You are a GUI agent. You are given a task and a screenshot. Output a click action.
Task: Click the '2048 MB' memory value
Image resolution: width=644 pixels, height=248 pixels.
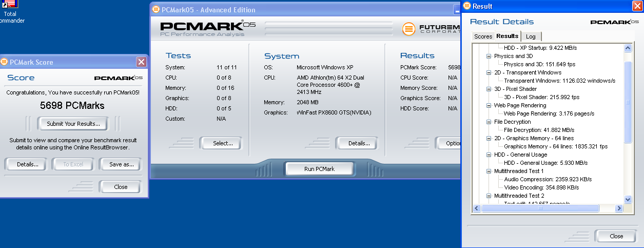308,102
